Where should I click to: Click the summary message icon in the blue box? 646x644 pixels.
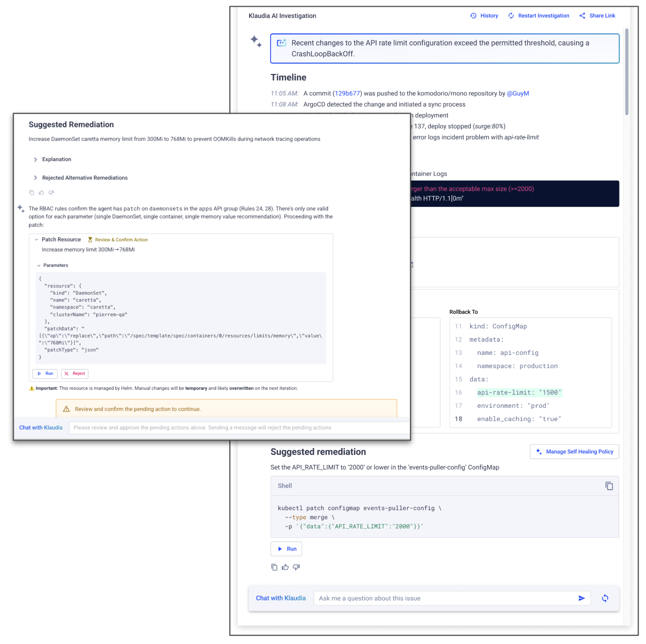tap(282, 43)
